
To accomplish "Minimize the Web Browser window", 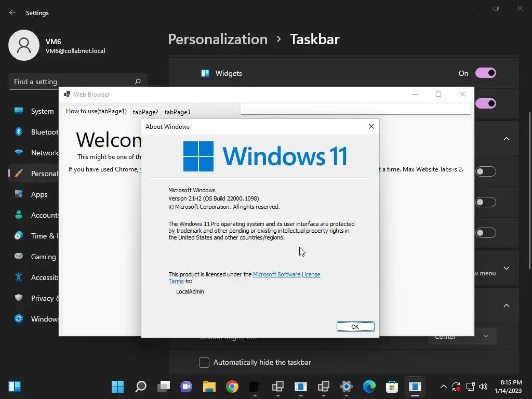I will 415,94.
